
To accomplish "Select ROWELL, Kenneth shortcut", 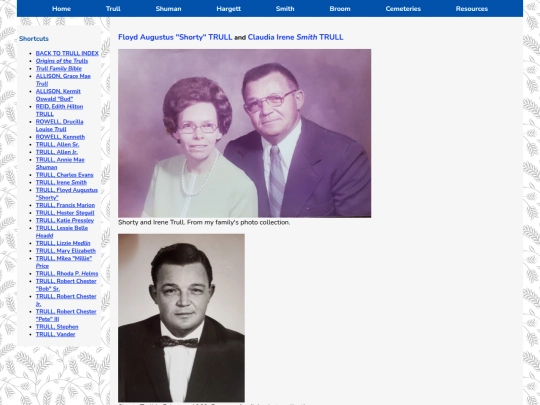I will click(60, 137).
